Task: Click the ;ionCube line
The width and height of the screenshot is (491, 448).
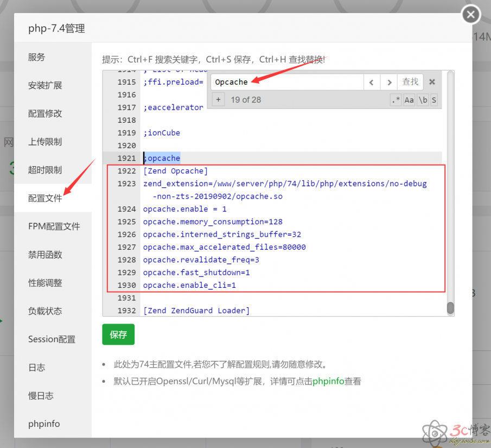Action: point(162,133)
